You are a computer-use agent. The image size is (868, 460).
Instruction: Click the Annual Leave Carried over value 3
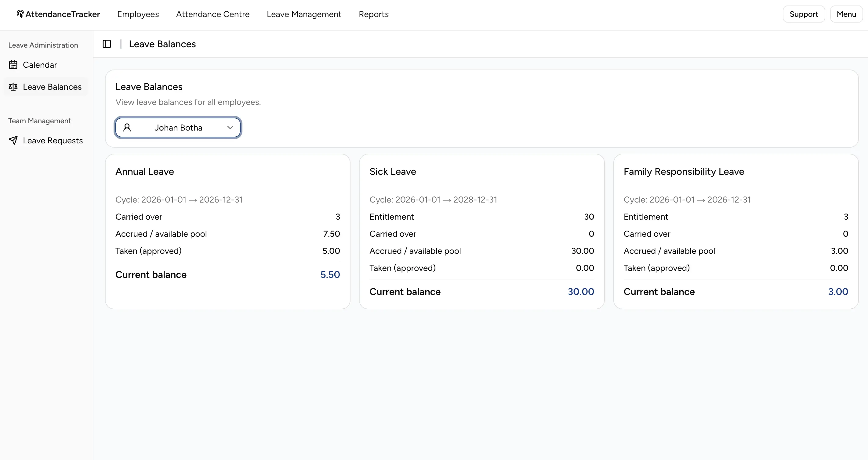pos(338,217)
